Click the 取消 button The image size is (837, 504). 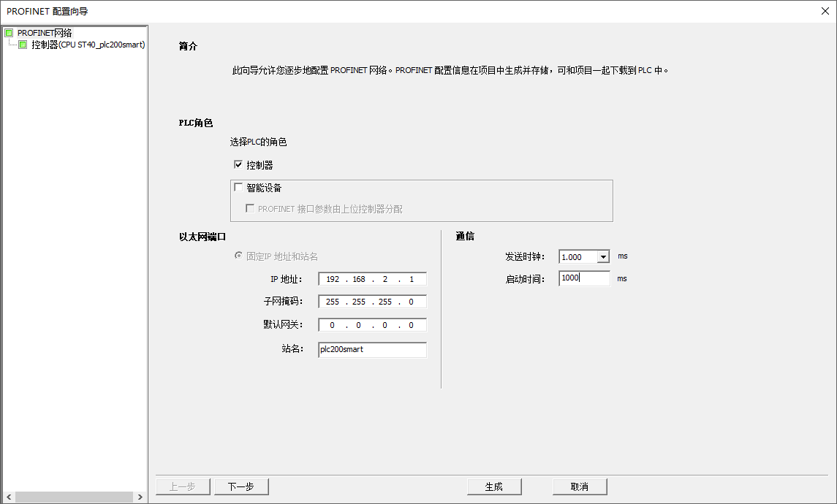(x=580, y=486)
